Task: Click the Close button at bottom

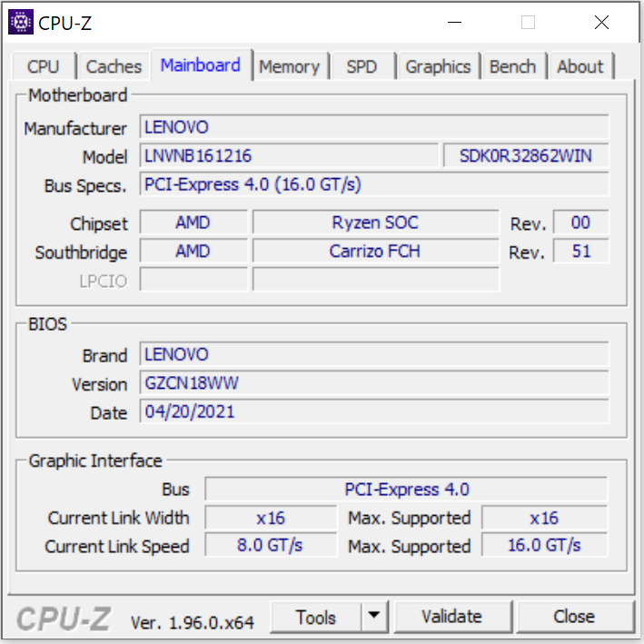Action: [x=574, y=617]
